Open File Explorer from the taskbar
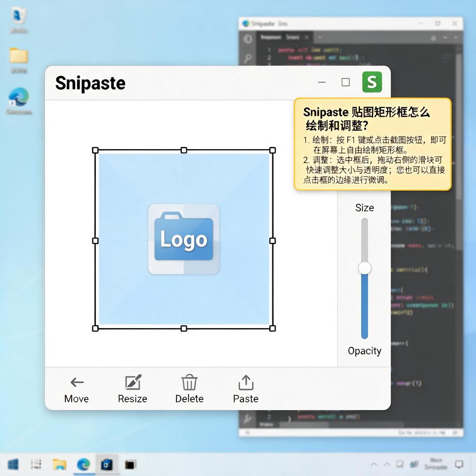This screenshot has height=476, width=476. coord(59,464)
